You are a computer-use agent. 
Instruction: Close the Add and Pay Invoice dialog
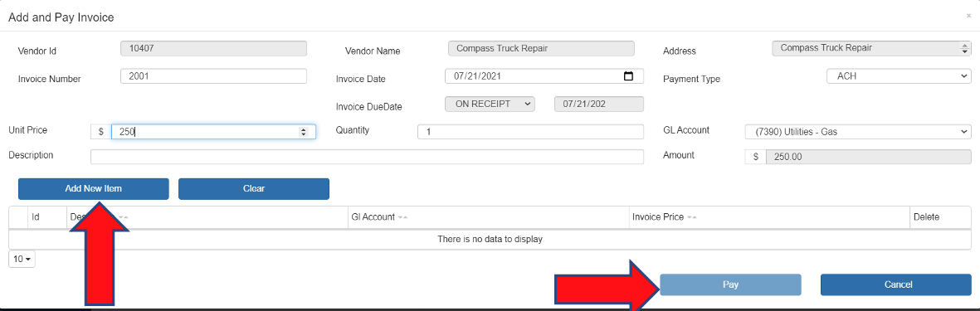968,17
